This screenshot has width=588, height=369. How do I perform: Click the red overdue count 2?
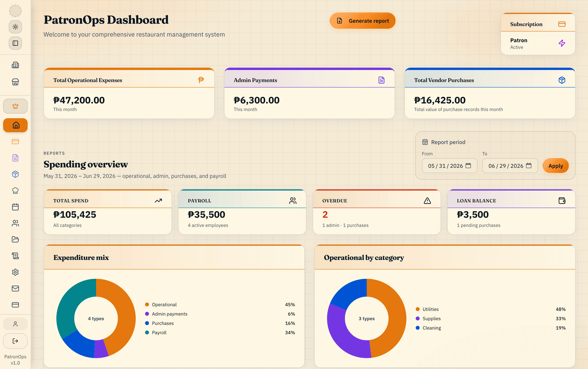(325, 214)
